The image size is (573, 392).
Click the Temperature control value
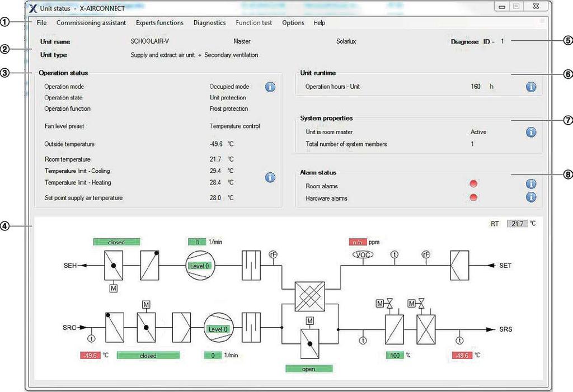(x=234, y=126)
